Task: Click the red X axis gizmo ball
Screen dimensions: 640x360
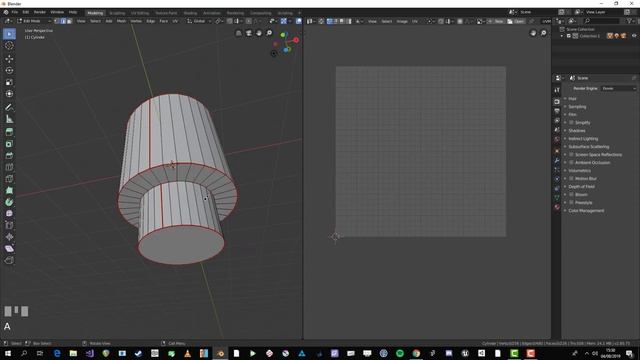Action: click(x=296, y=40)
